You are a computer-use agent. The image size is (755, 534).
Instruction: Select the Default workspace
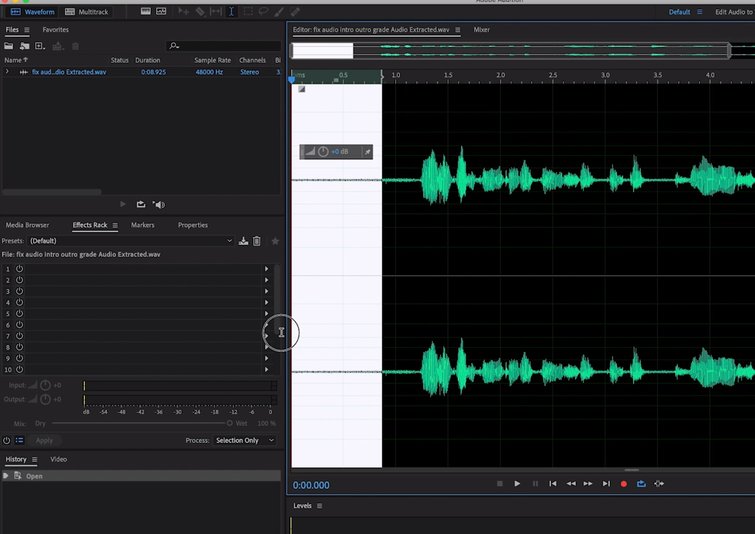[679, 12]
